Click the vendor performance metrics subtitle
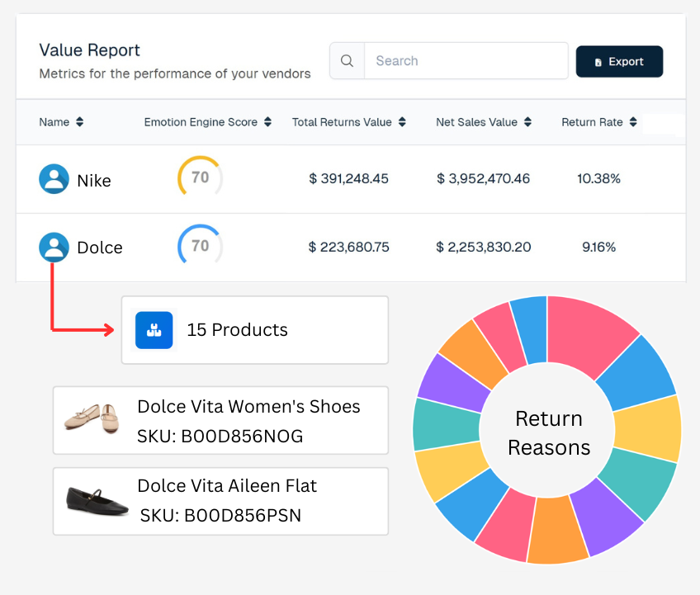This screenshot has width=700, height=595. [x=175, y=73]
